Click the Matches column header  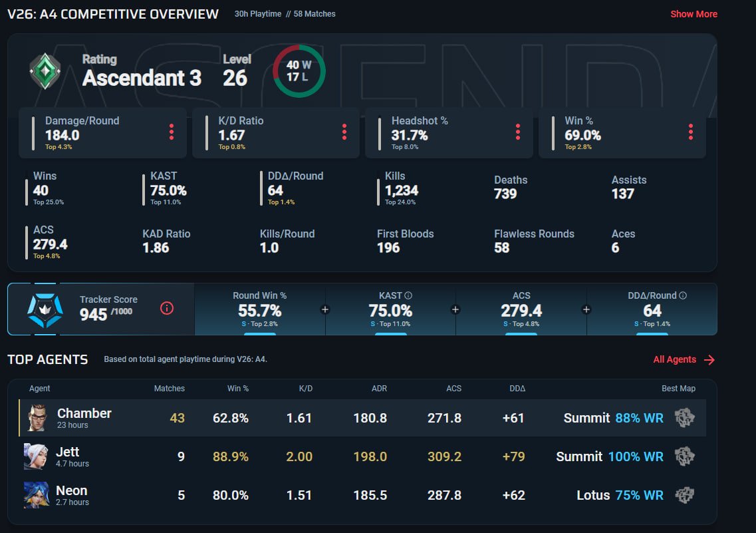(x=170, y=389)
